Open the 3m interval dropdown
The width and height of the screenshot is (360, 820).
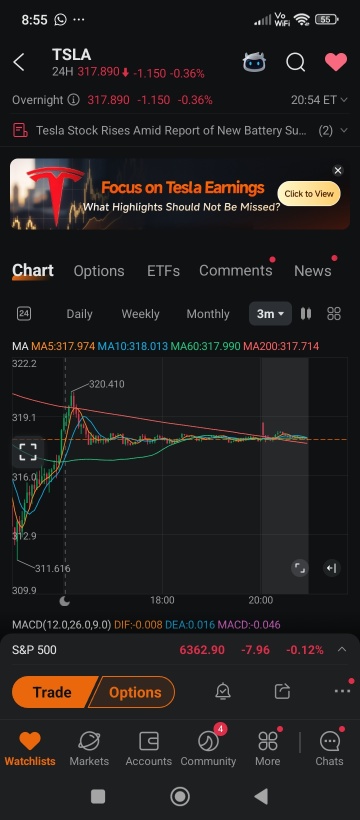[x=270, y=314]
